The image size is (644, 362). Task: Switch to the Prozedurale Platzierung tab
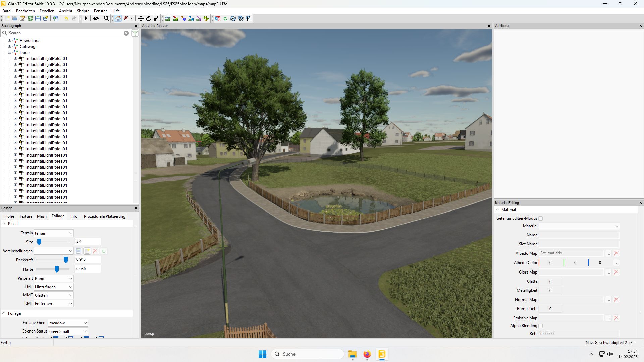(x=105, y=216)
